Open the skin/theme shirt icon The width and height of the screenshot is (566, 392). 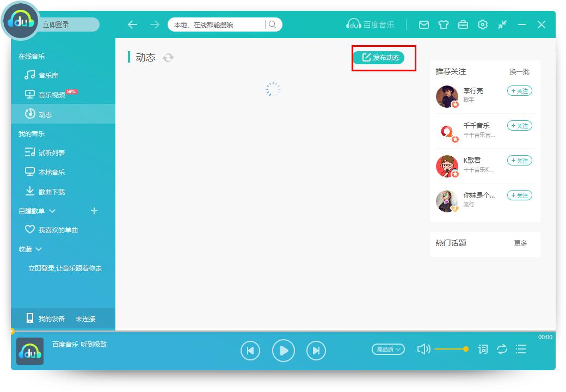(444, 24)
